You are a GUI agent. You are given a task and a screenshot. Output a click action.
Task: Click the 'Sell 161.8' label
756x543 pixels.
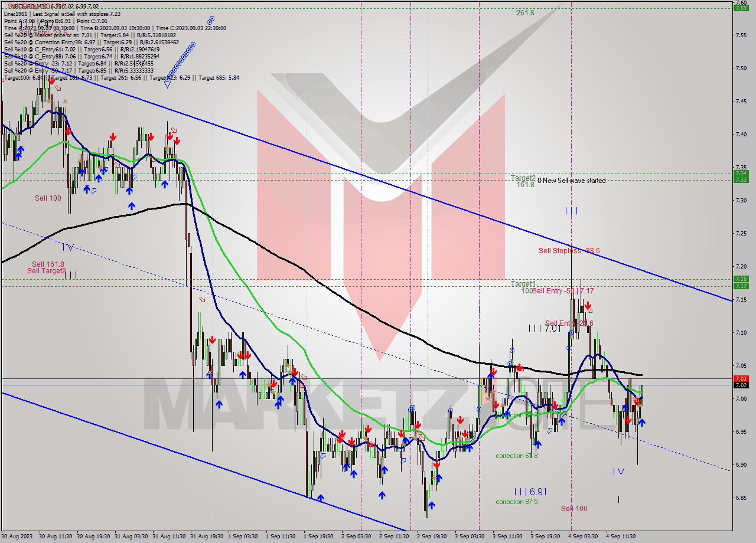coord(48,264)
